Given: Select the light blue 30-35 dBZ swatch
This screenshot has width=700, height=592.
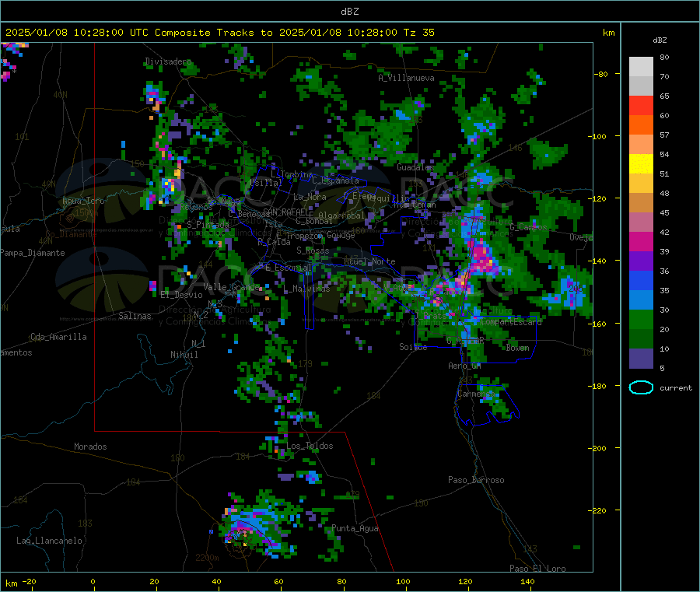Looking at the screenshot, I should pos(641,300).
